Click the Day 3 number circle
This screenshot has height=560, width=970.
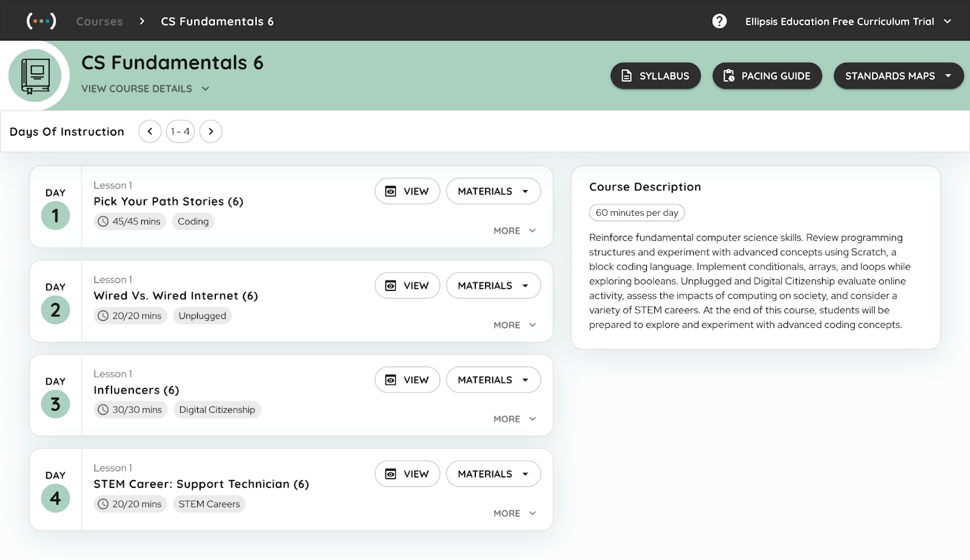click(55, 404)
